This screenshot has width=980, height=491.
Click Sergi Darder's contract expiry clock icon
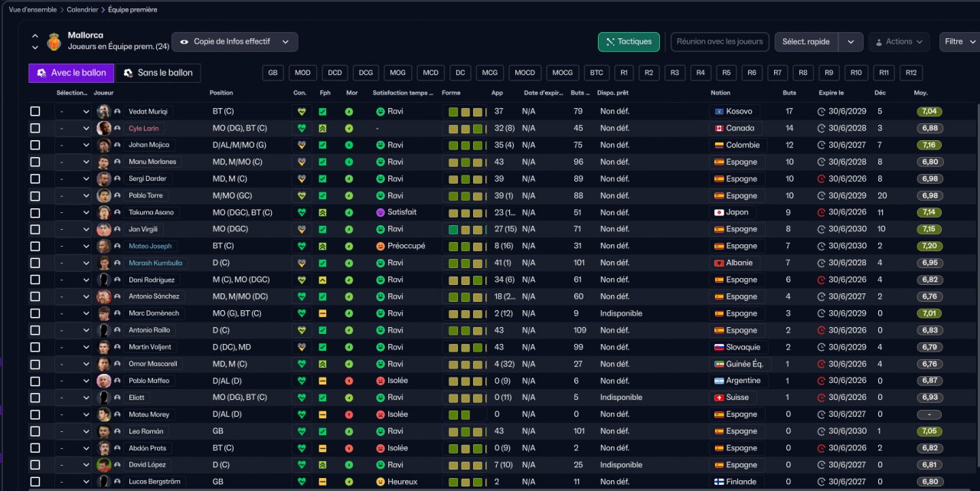[x=822, y=178]
